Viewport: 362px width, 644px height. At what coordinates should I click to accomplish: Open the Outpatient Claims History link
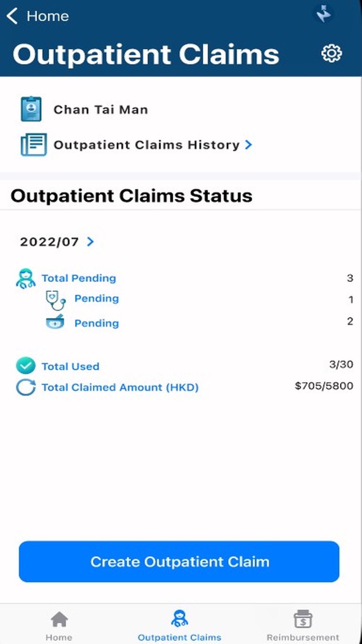(146, 145)
